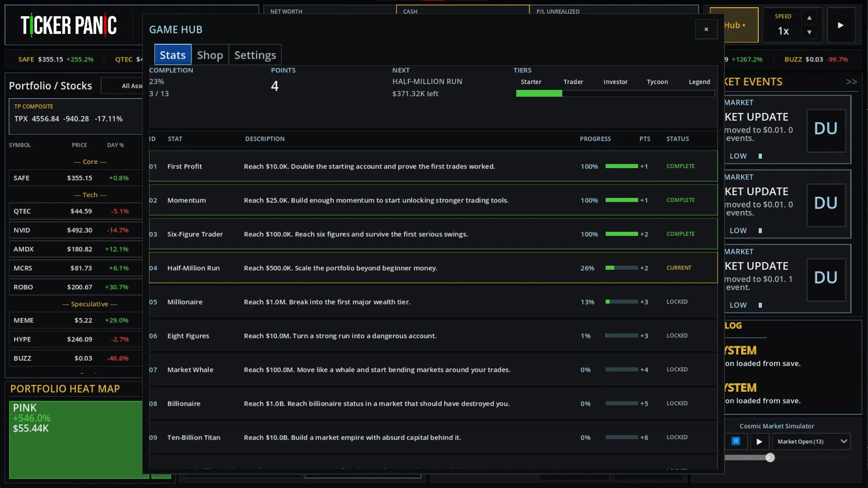Viewport: 868px width, 488px height.
Task: Click the Billionaire locked row
Action: (433, 403)
